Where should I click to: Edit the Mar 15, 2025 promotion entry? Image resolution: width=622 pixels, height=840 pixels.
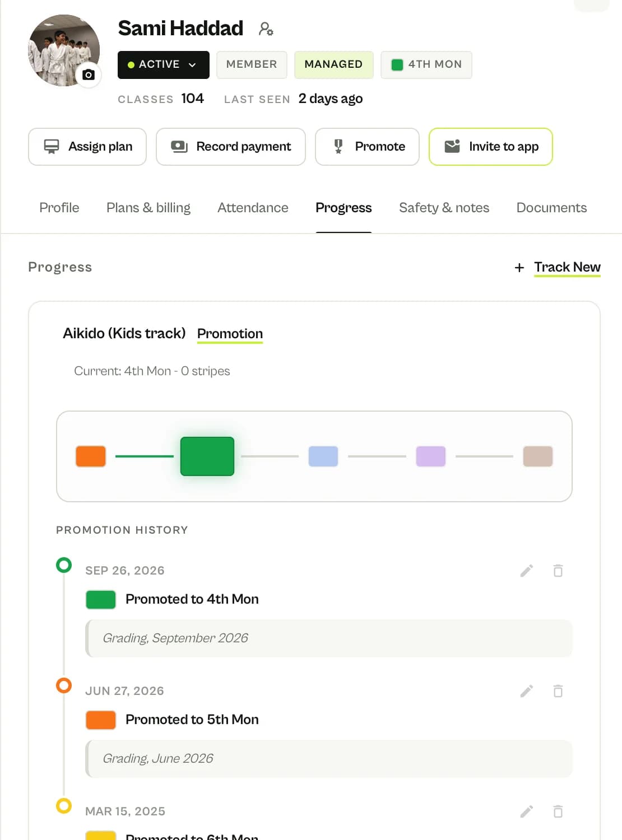coord(527,811)
